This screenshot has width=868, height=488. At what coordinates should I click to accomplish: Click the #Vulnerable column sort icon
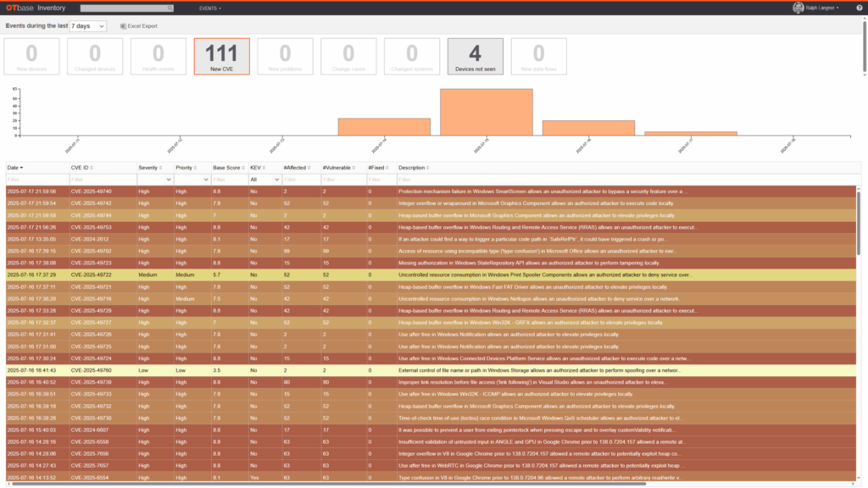click(x=354, y=168)
